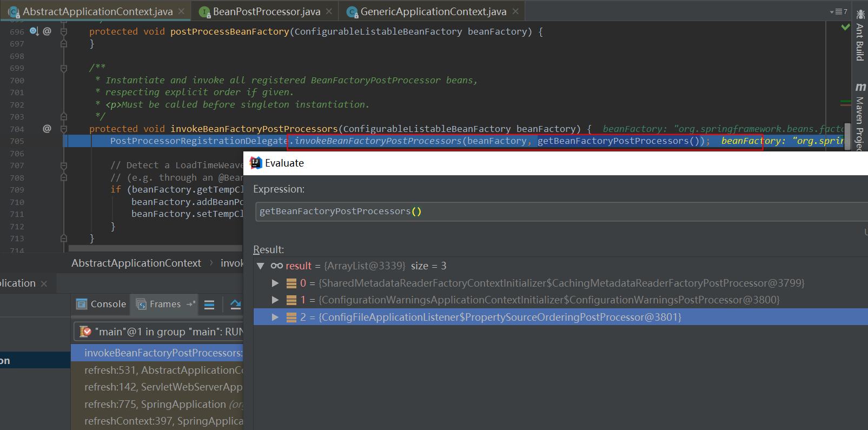
Task: Click the AbstractApplicationContext.java tab file icon
Action: pos(14,11)
